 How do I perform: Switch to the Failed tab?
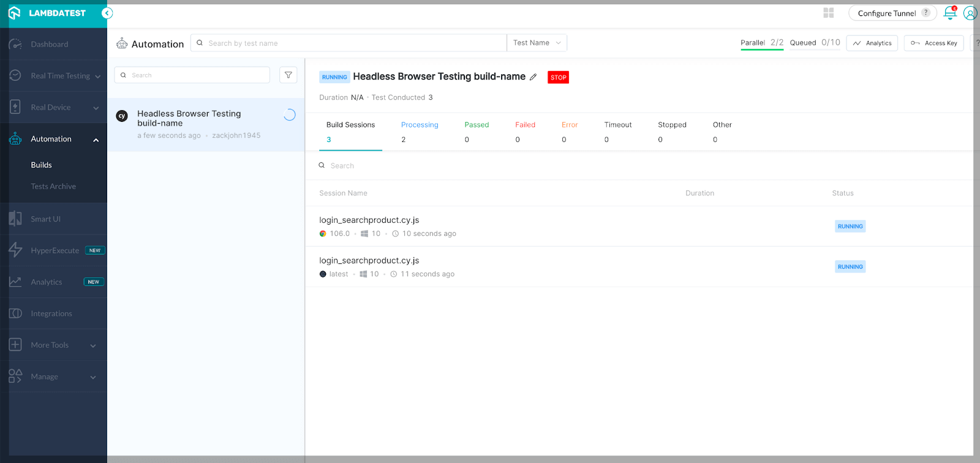(x=525, y=132)
